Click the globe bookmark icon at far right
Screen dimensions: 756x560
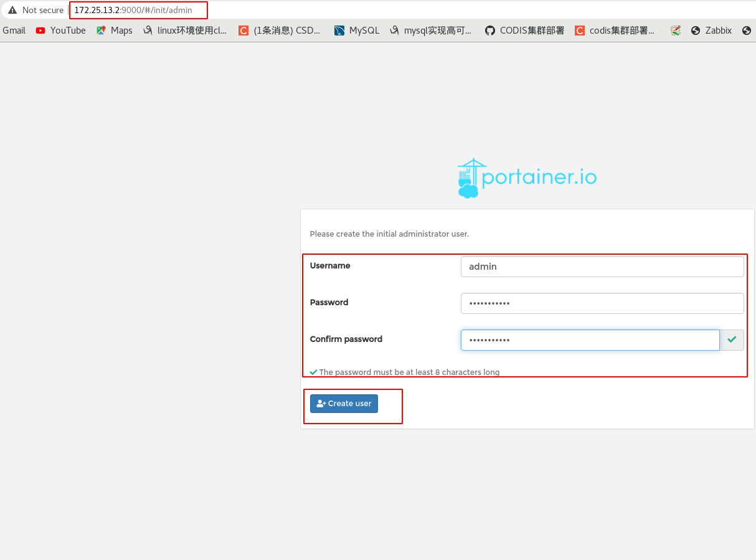click(x=747, y=30)
